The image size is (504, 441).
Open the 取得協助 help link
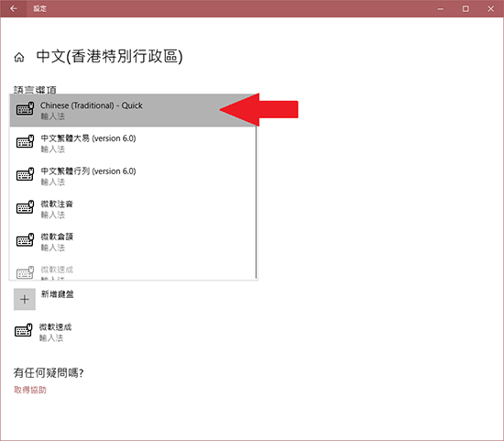(30, 390)
